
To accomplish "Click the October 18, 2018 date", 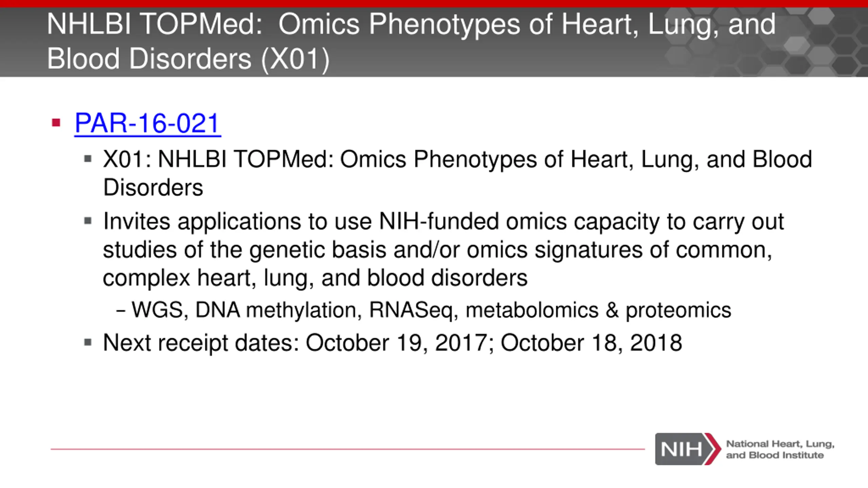I will click(x=591, y=343).
